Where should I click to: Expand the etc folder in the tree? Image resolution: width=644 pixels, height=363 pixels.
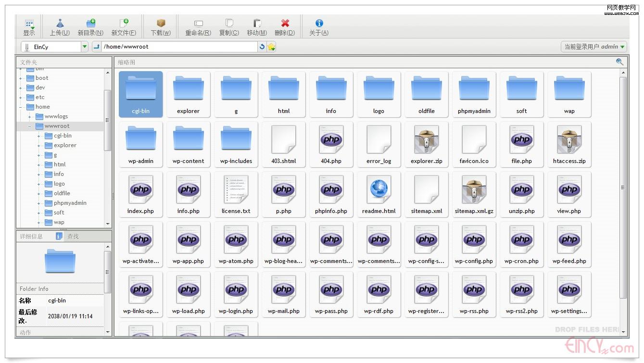tap(21, 98)
